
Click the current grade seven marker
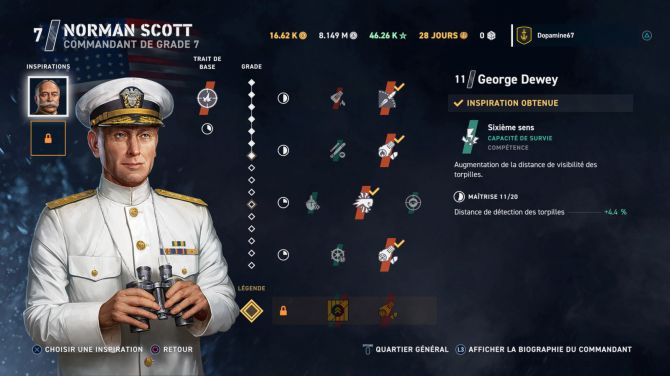(252, 156)
